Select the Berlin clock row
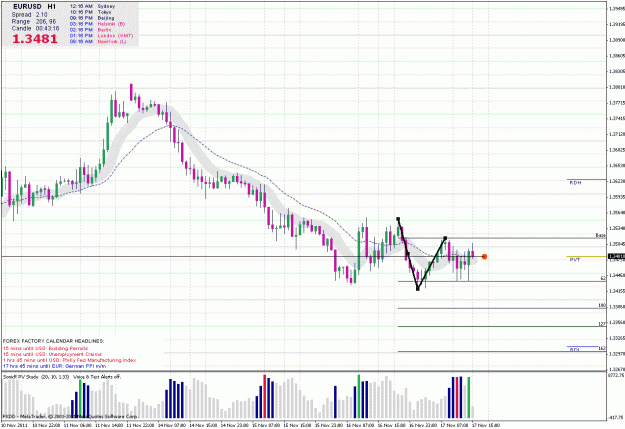The image size is (625, 429). (90, 30)
